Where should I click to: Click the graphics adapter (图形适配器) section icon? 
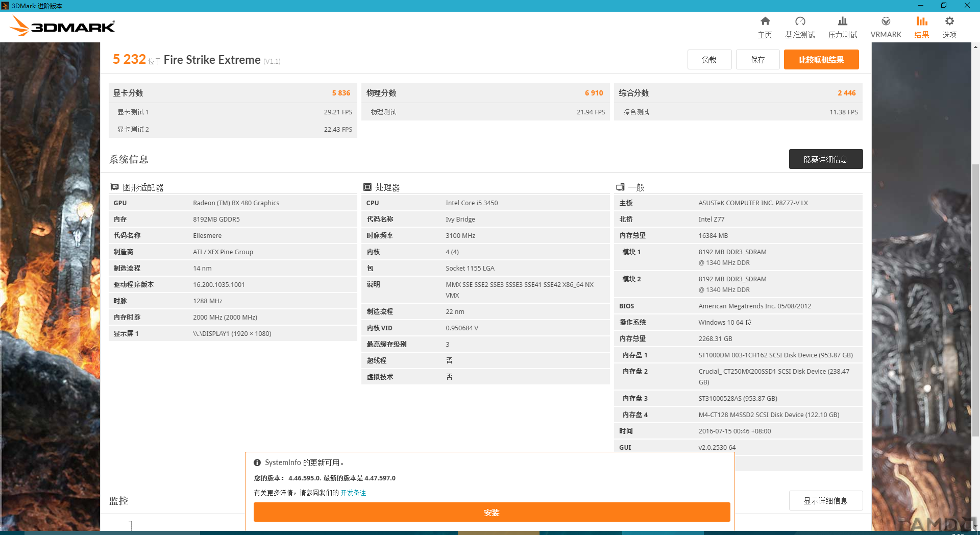114,187
